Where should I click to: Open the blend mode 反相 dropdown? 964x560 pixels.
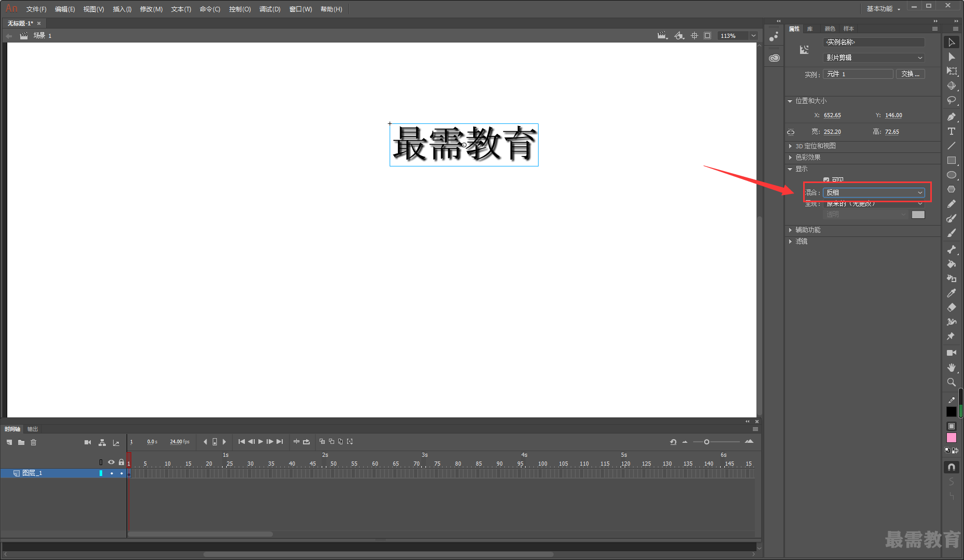click(874, 192)
